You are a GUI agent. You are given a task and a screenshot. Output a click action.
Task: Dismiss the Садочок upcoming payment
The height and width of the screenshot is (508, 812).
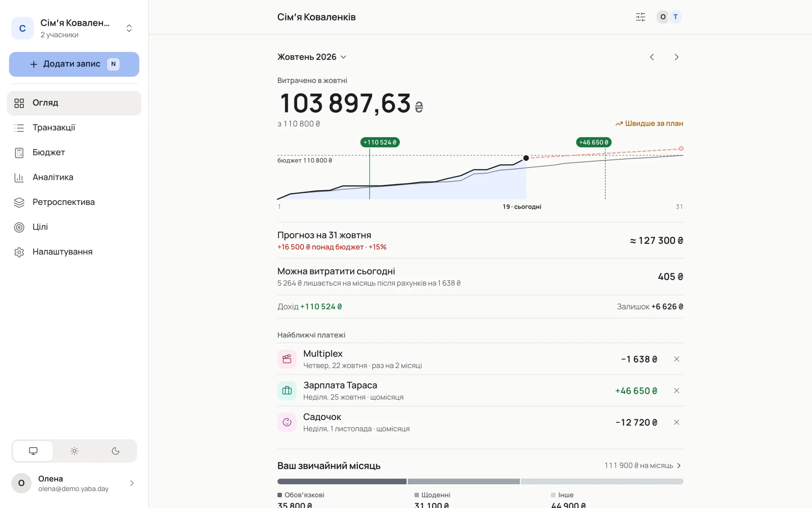click(x=676, y=422)
